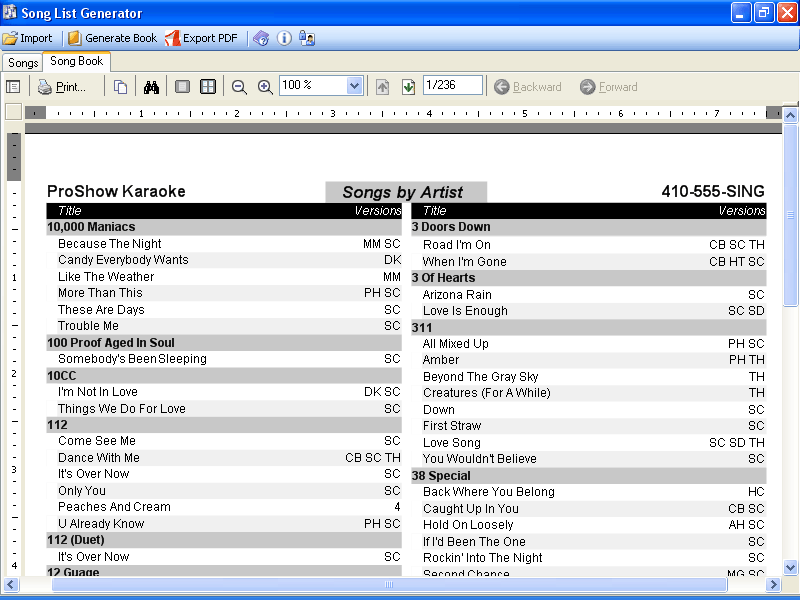800x600 pixels.
Task: Toggle the outline panel icon left of Print
Action: pos(13,87)
